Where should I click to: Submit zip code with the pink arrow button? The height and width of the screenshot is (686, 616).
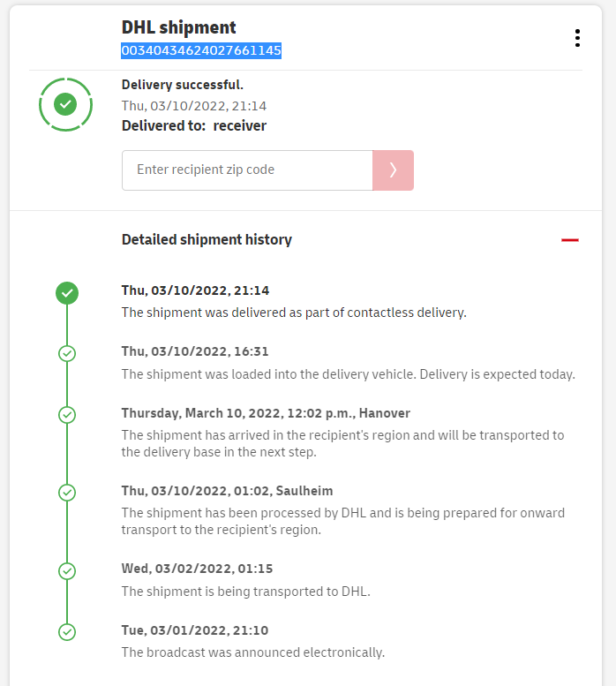click(393, 170)
